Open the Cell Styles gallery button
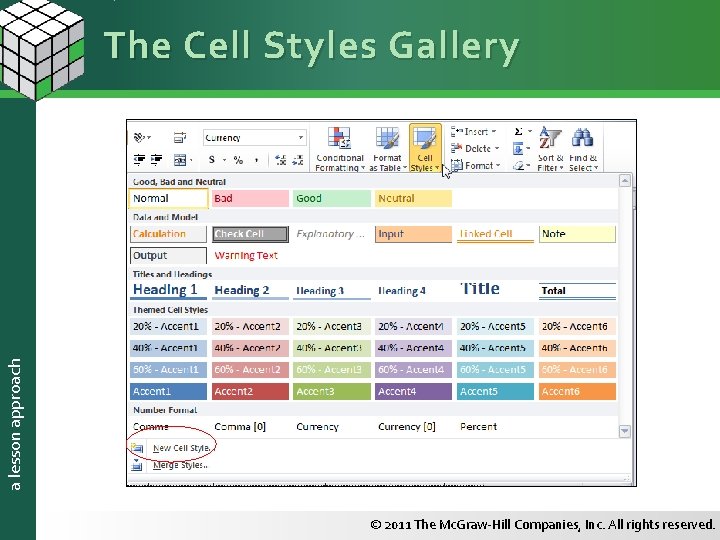 point(425,148)
